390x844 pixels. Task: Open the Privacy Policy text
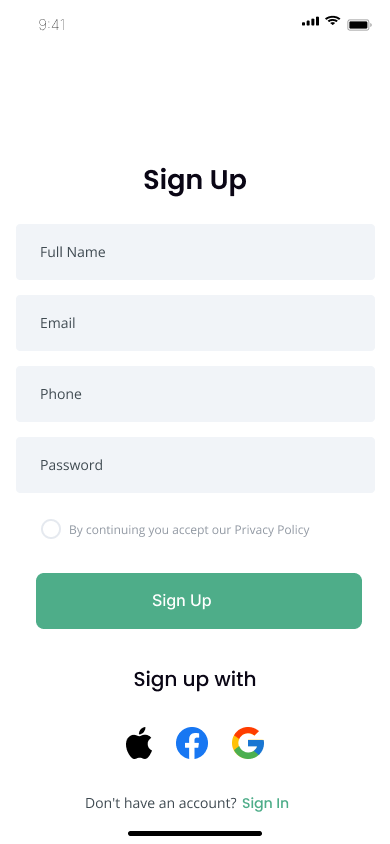point(272,530)
